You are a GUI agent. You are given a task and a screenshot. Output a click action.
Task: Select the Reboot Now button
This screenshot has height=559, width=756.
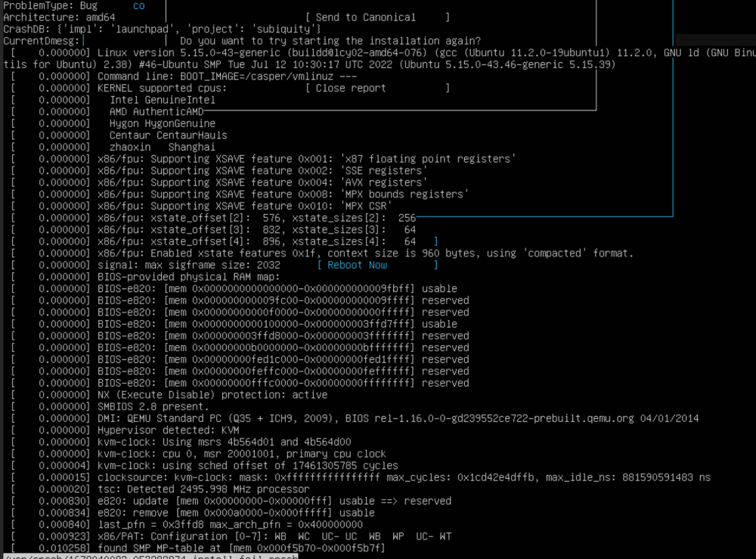tap(377, 266)
